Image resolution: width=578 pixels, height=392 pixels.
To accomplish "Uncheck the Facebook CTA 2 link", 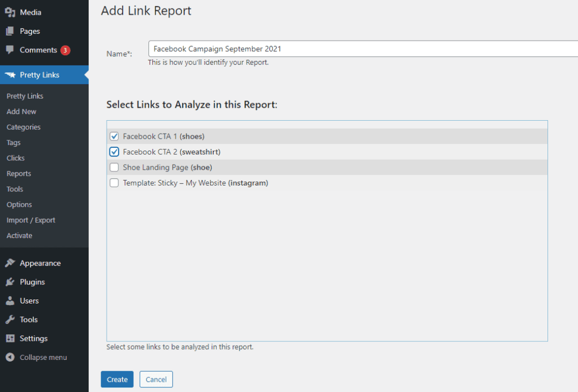I will pyautogui.click(x=114, y=151).
